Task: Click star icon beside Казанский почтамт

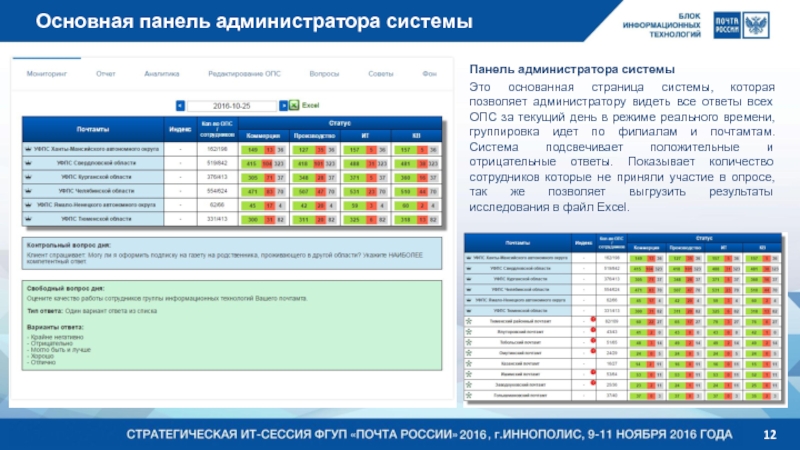Action: 468,364
